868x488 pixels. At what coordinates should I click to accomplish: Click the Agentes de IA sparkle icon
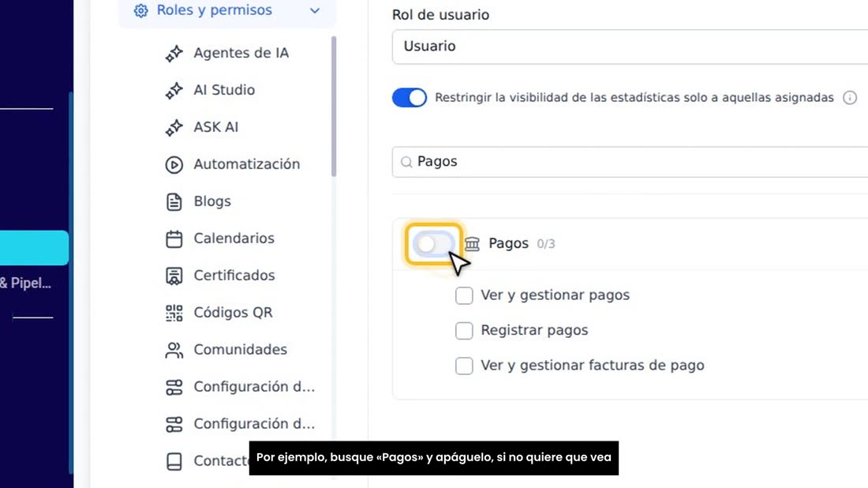point(174,54)
